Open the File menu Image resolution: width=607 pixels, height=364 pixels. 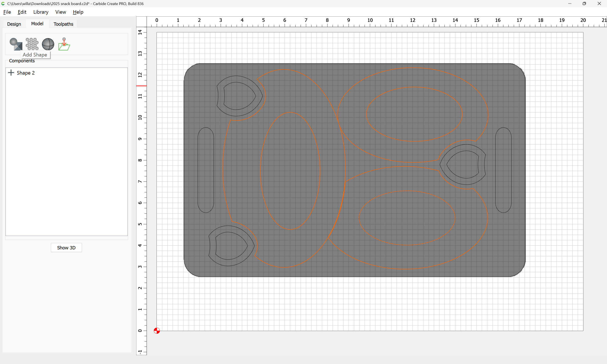tap(7, 12)
